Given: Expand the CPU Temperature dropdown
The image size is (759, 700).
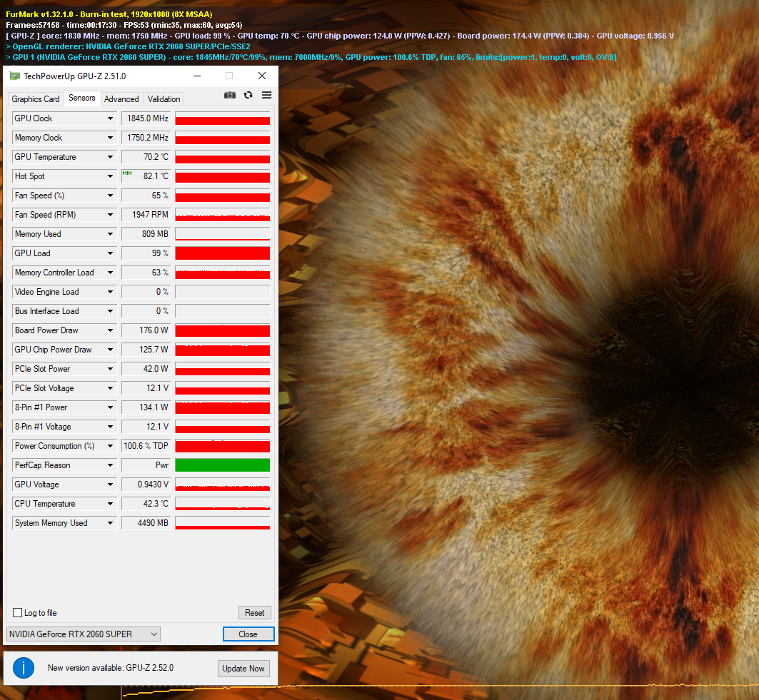Looking at the screenshot, I should [x=111, y=504].
